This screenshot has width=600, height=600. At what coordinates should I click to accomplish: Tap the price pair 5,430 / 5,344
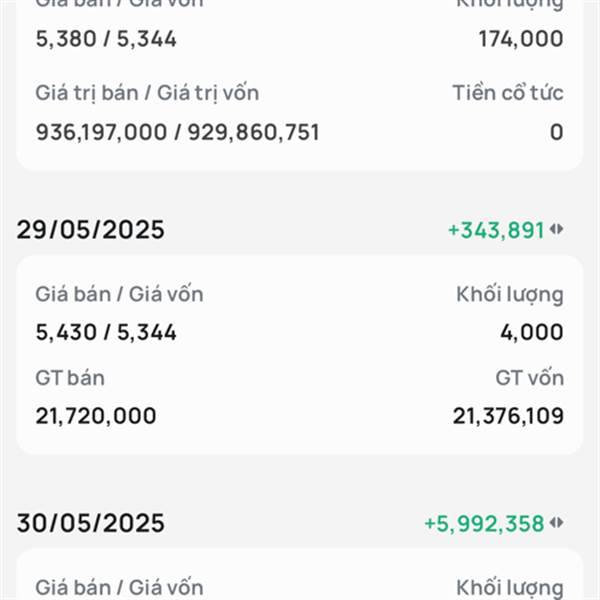click(106, 332)
